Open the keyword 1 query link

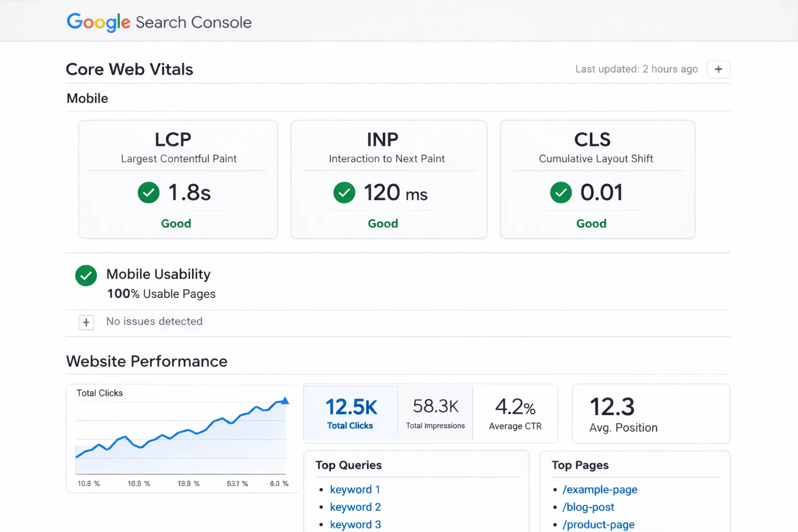355,489
